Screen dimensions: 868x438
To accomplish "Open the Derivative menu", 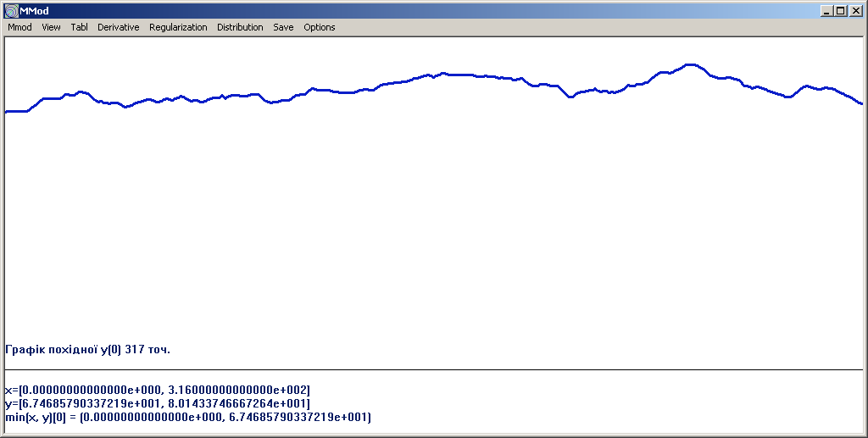I will pos(119,27).
